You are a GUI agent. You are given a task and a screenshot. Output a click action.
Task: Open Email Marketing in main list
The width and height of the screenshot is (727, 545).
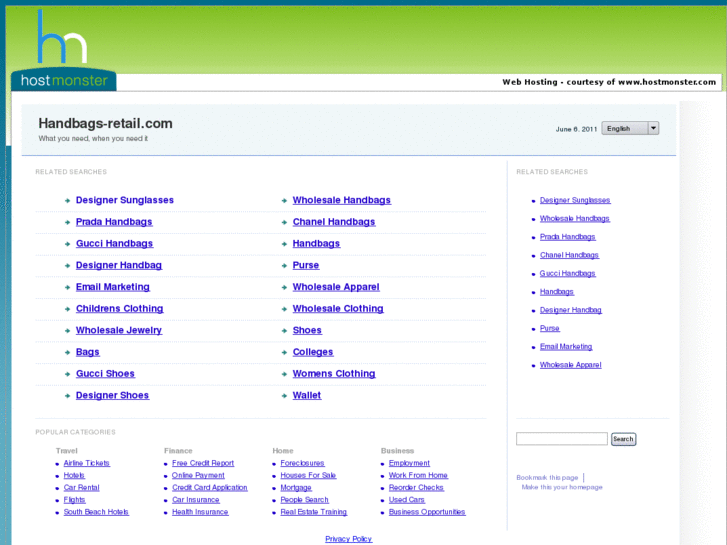point(113,287)
